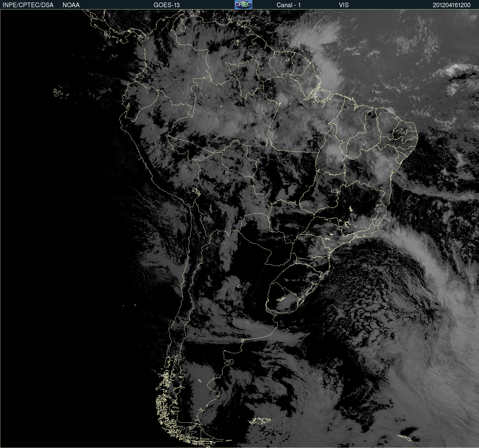
Task: Click the 'Canal - 1' channel label
Action: tap(288, 5)
